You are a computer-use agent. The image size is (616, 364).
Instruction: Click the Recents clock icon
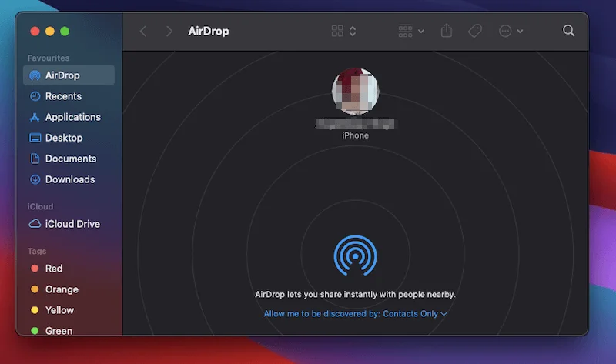click(x=35, y=96)
